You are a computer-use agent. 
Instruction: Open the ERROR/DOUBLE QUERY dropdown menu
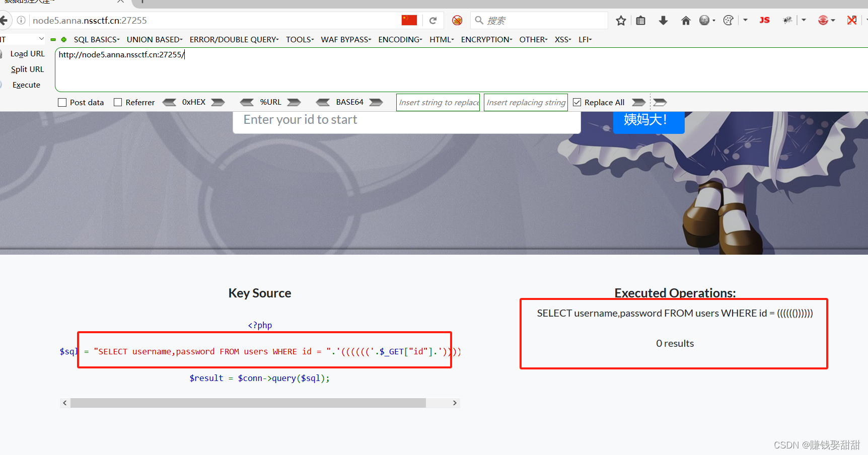pyautogui.click(x=234, y=39)
